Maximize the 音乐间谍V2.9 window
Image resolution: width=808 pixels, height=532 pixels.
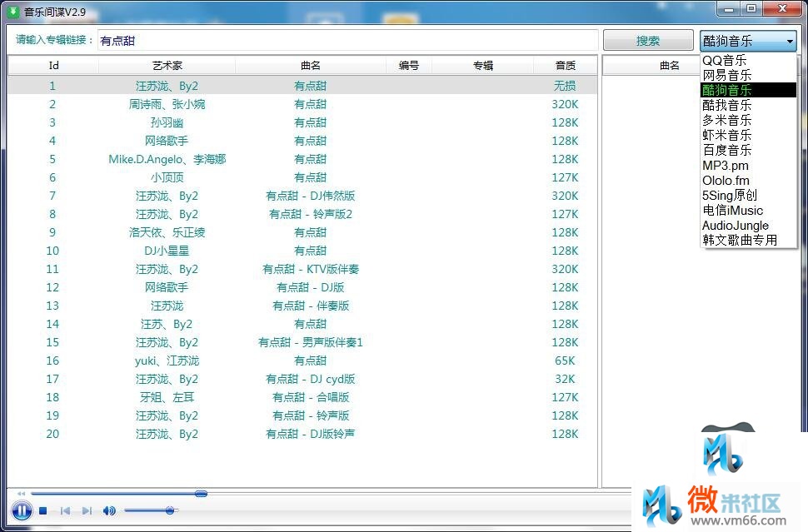click(751, 8)
